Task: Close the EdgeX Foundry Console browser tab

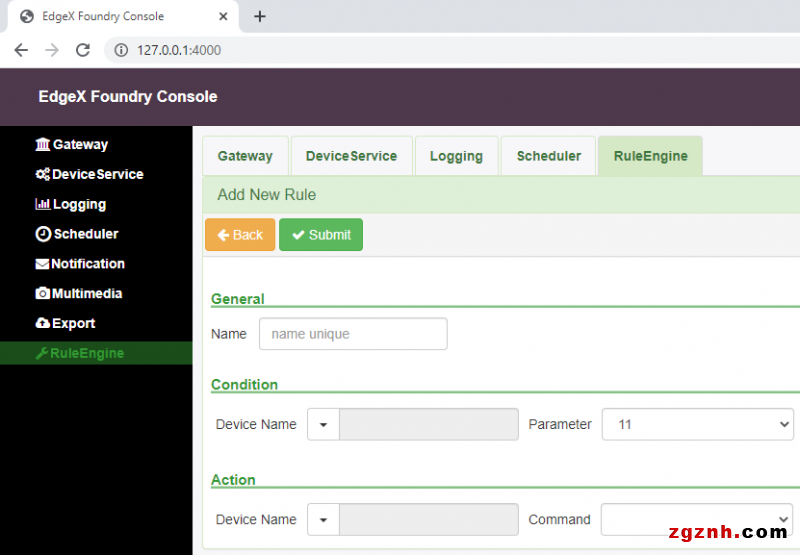Action: (x=223, y=16)
